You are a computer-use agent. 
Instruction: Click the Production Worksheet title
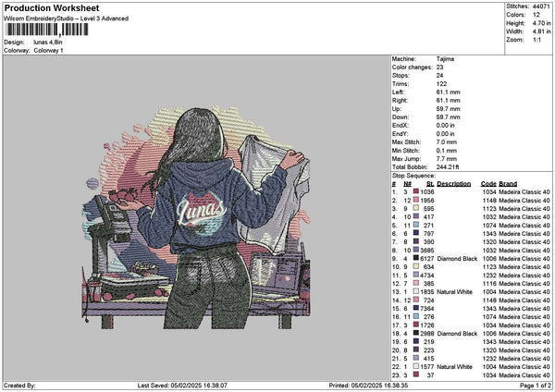pos(52,7)
